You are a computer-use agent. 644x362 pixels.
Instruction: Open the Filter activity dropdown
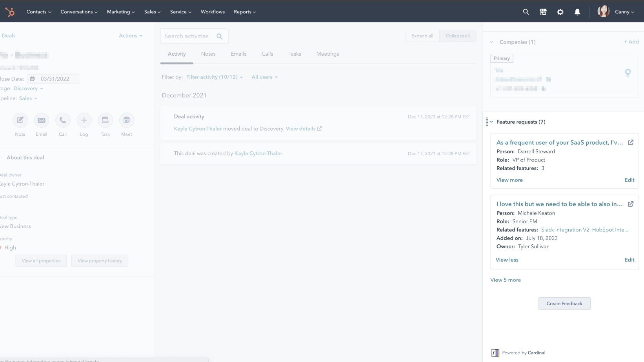[x=214, y=77]
